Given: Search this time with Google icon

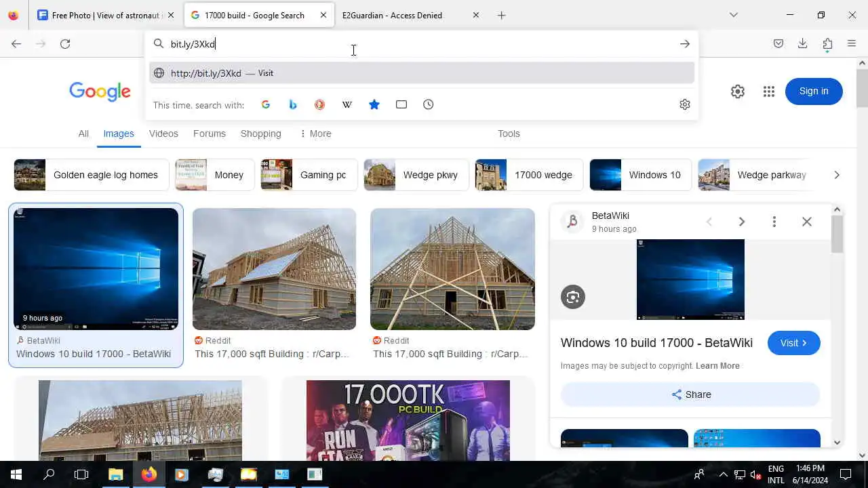Looking at the screenshot, I should (266, 104).
